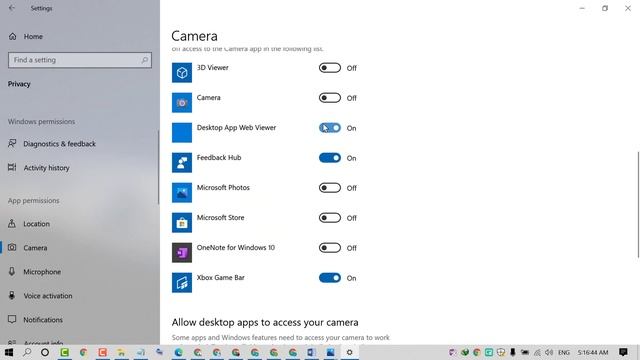The width and height of the screenshot is (640, 360).
Task: Click the "Feedback Hub" label
Action: (x=219, y=158)
